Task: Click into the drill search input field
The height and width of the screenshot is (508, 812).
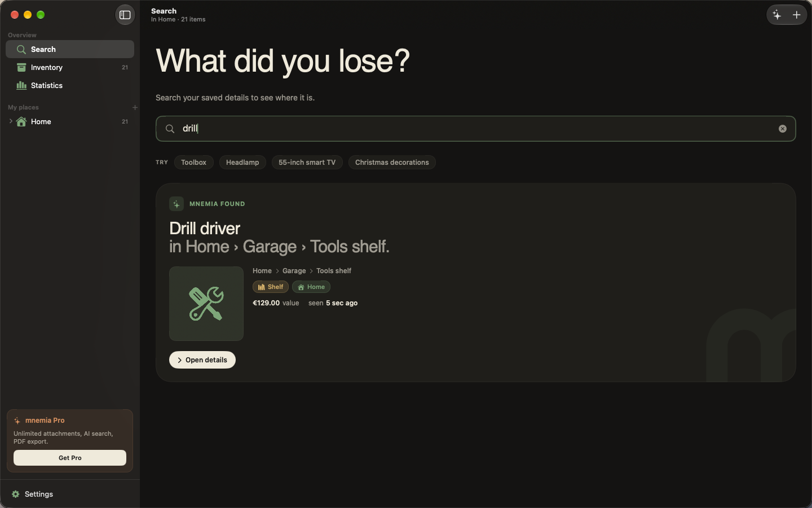Action: click(x=475, y=129)
